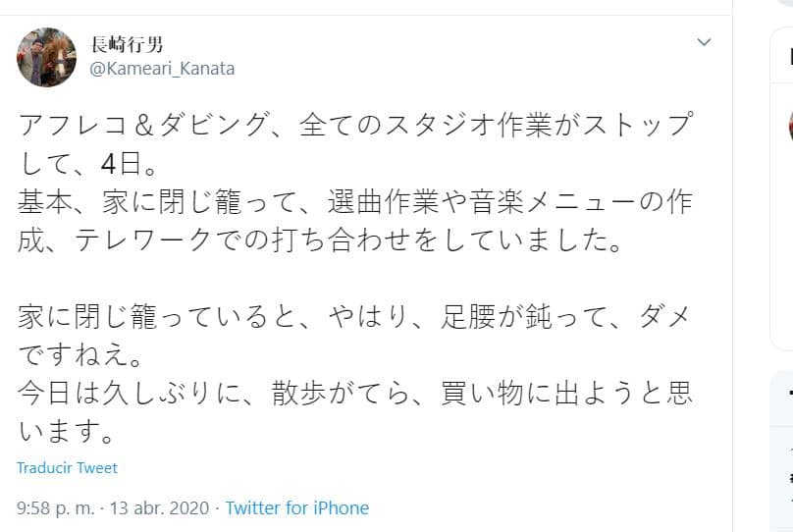Click the tweet line starting with 家に閉じ籠っていると
793x532 pixels.
[355, 317]
